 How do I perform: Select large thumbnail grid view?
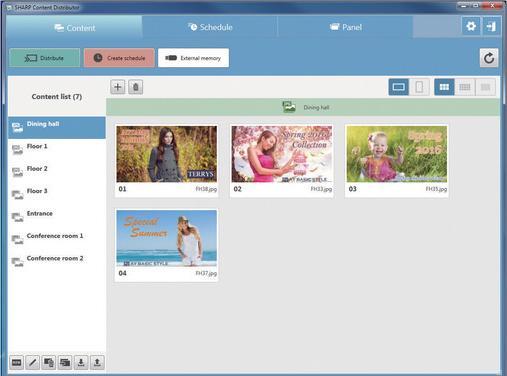[x=444, y=87]
